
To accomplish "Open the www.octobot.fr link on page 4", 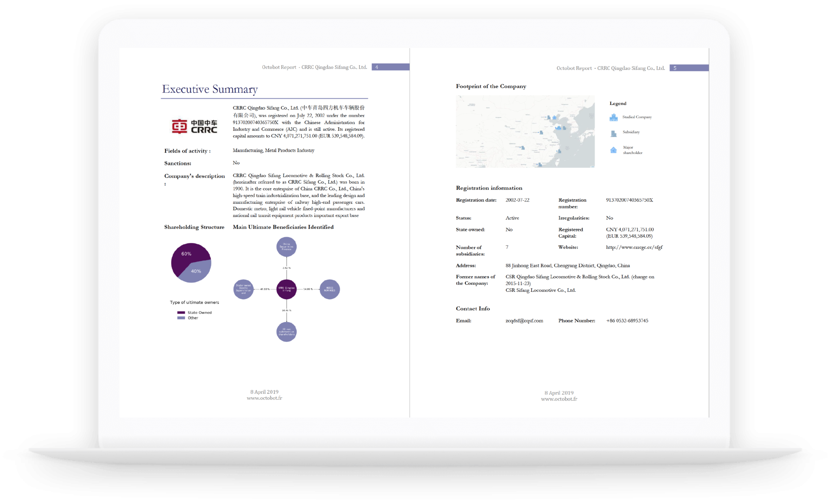I will (x=264, y=398).
